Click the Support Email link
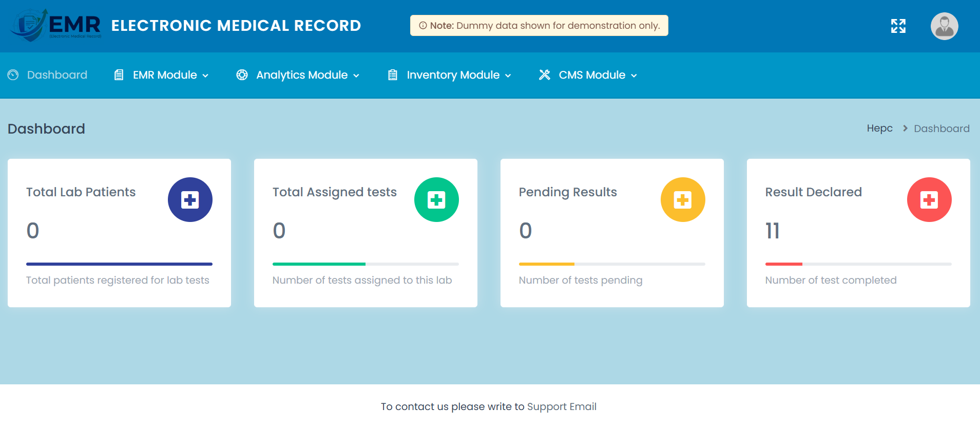 pyautogui.click(x=562, y=406)
